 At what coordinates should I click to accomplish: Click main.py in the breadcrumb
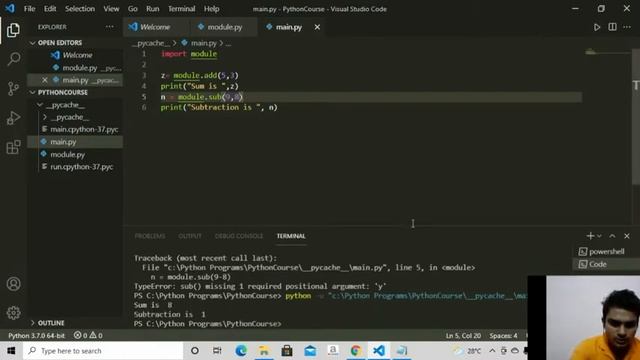204,43
